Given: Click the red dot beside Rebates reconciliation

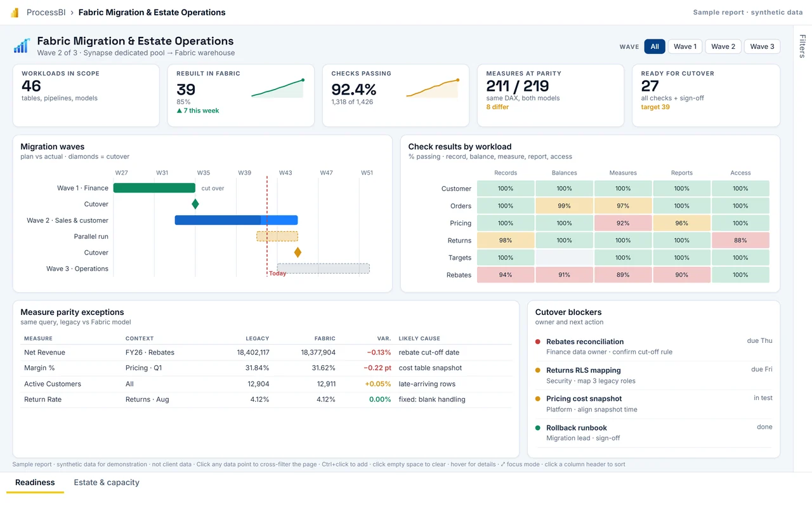Looking at the screenshot, I should click(x=538, y=342).
